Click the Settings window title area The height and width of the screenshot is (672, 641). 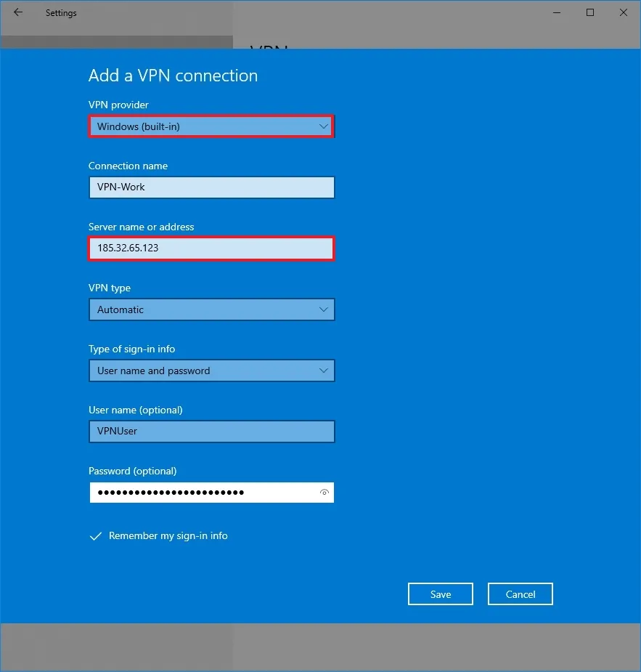(61, 12)
